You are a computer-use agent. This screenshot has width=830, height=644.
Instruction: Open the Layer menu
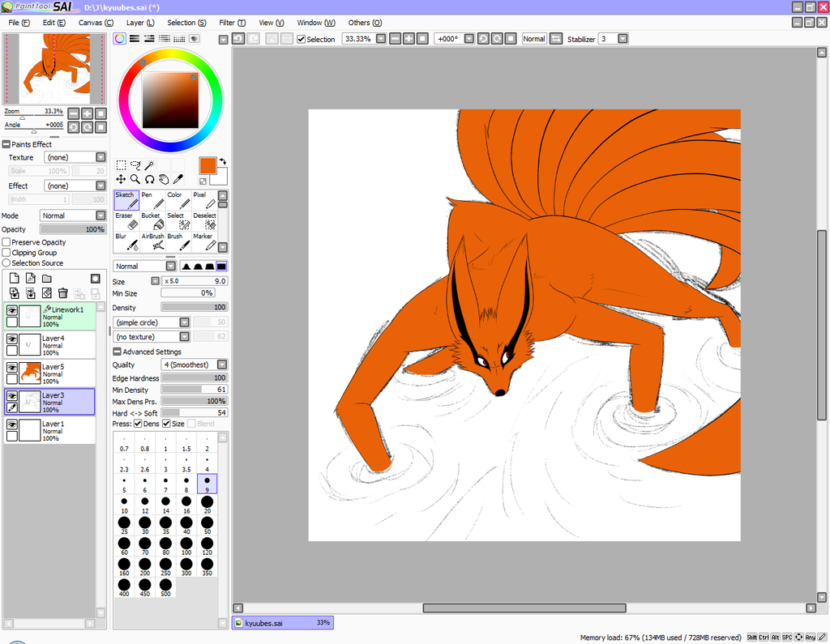click(x=140, y=23)
